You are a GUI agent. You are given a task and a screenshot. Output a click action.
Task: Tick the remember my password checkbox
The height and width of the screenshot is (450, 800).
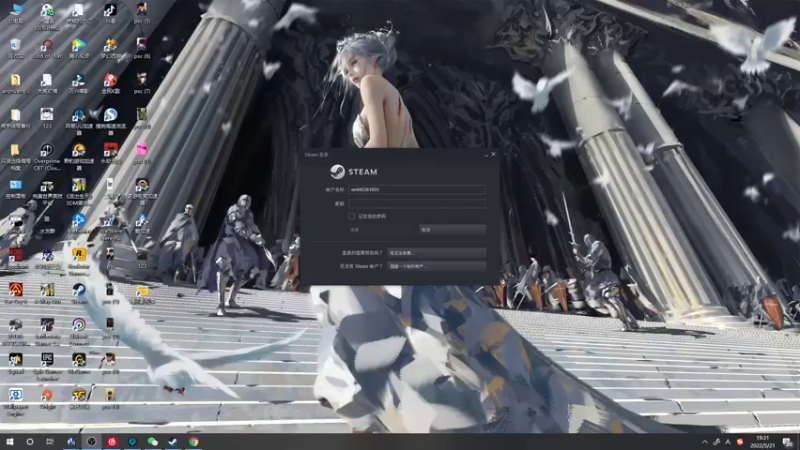click(x=352, y=216)
